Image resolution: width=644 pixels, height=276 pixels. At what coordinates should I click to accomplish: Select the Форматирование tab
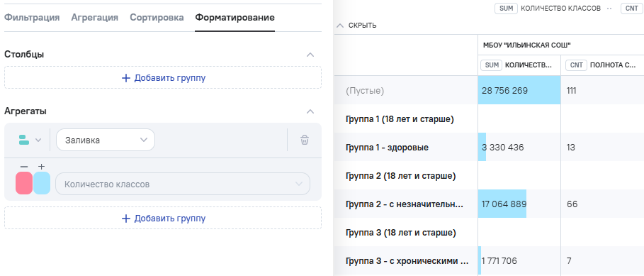235,18
